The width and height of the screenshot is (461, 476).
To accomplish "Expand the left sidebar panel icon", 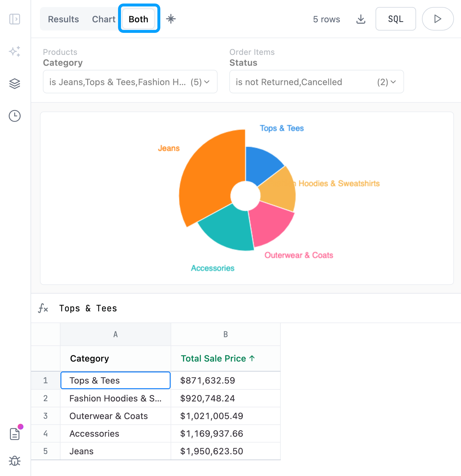I will click(15, 19).
